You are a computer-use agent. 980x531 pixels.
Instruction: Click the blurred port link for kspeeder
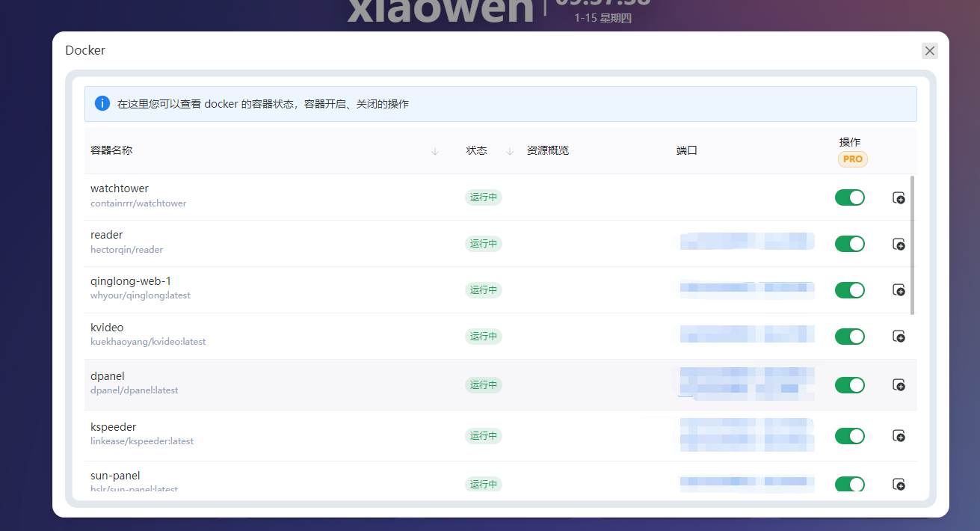746,435
